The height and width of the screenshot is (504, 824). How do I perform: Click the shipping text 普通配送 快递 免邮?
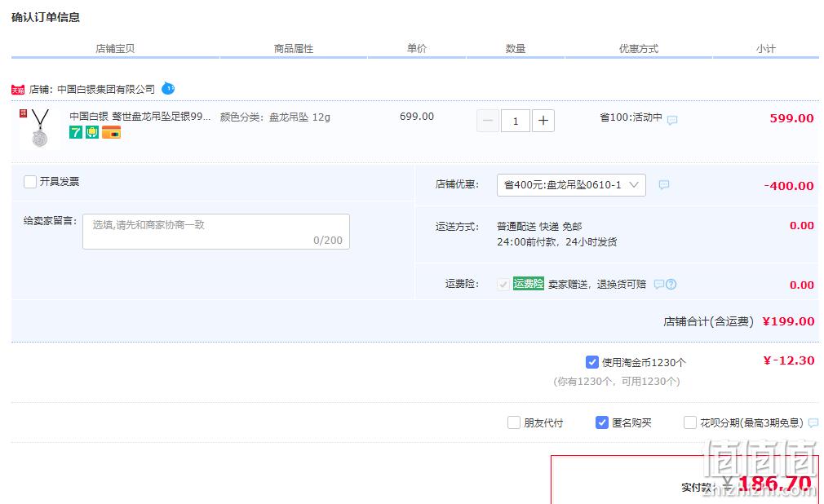540,227
